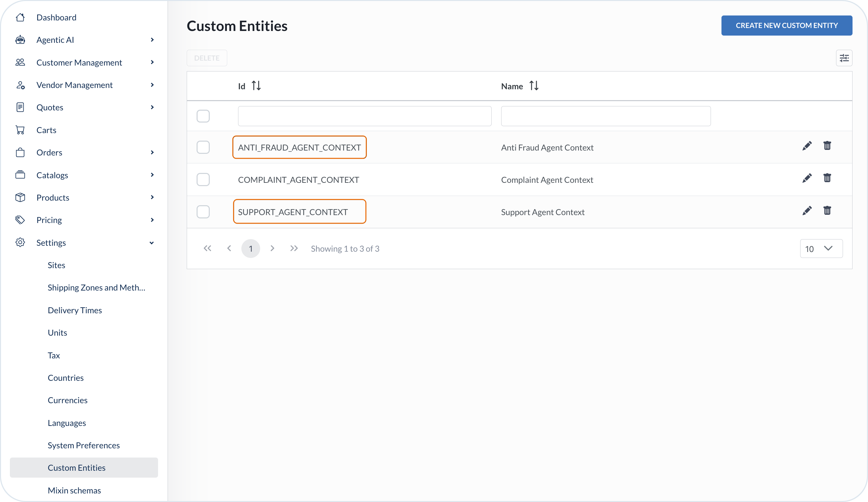Click the disabled Delete button

(x=207, y=58)
